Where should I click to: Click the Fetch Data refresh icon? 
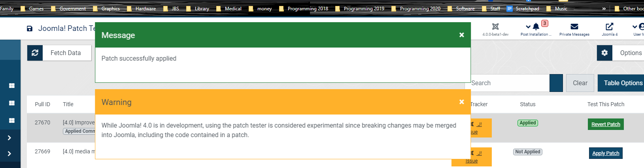click(35, 53)
